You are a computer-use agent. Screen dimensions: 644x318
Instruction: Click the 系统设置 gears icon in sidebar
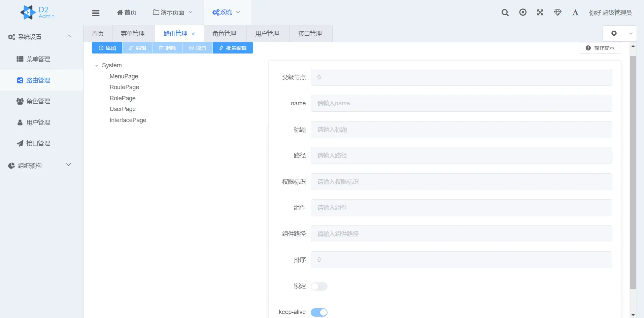[x=11, y=37]
